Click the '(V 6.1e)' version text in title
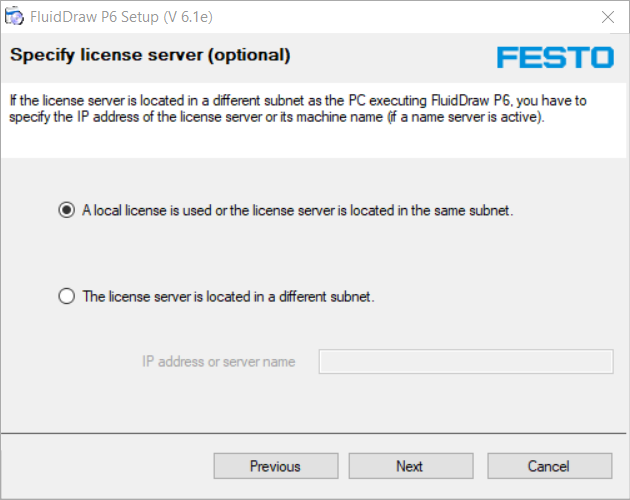630x500 pixels. tap(188, 17)
